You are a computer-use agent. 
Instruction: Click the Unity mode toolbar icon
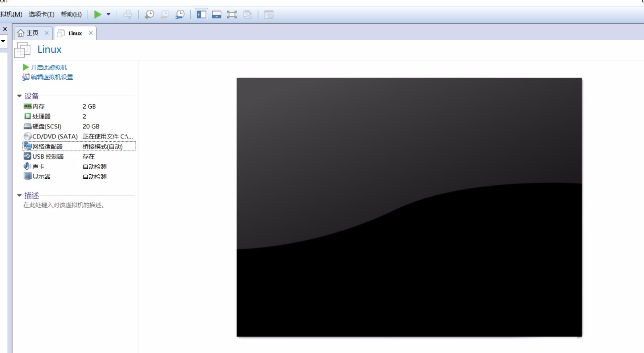(x=247, y=14)
